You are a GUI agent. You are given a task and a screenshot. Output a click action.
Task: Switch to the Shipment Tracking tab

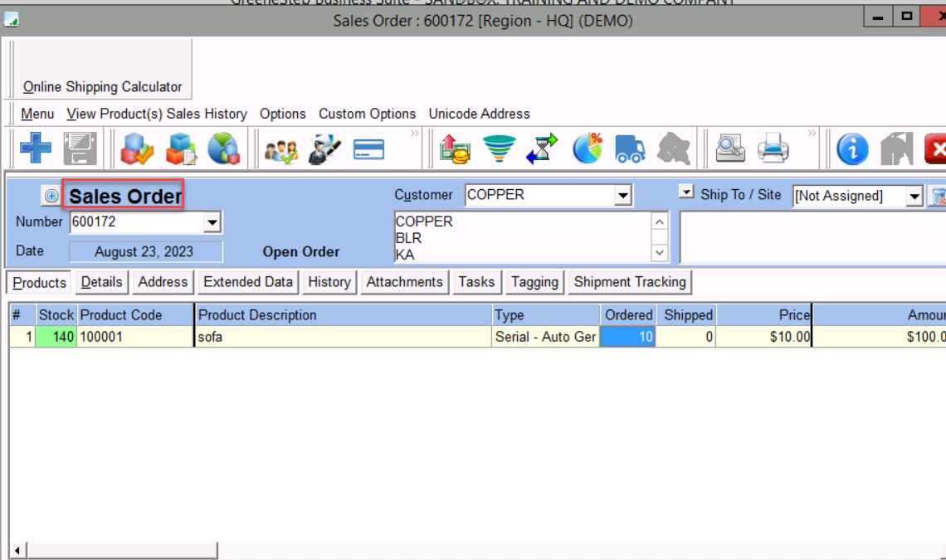tap(629, 282)
